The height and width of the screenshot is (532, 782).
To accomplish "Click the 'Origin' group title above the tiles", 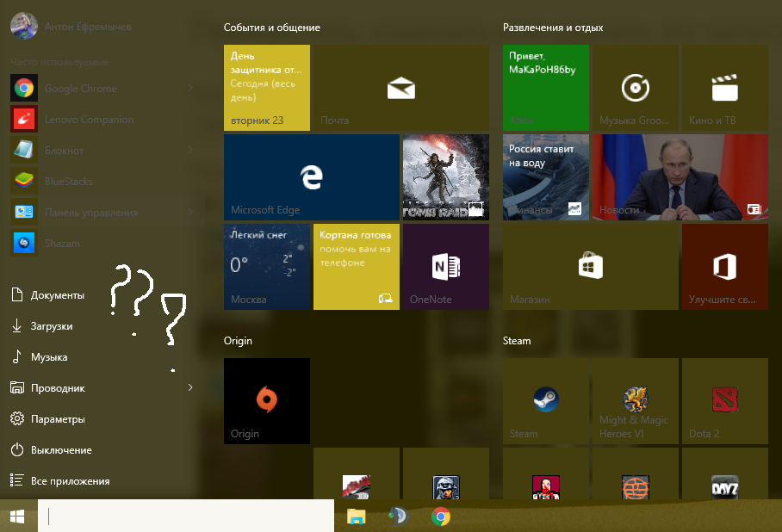I will click(x=238, y=341).
